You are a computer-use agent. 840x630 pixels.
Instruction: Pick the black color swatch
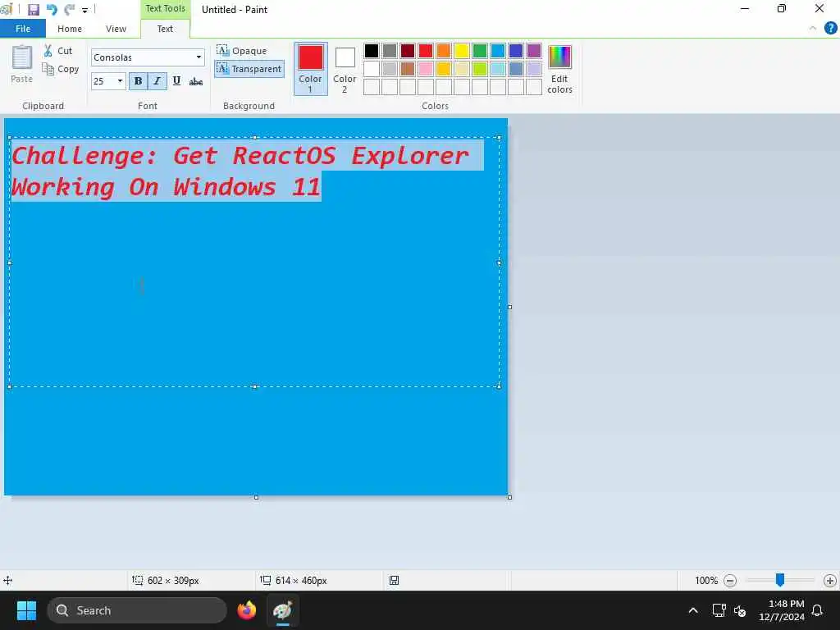pyautogui.click(x=372, y=51)
